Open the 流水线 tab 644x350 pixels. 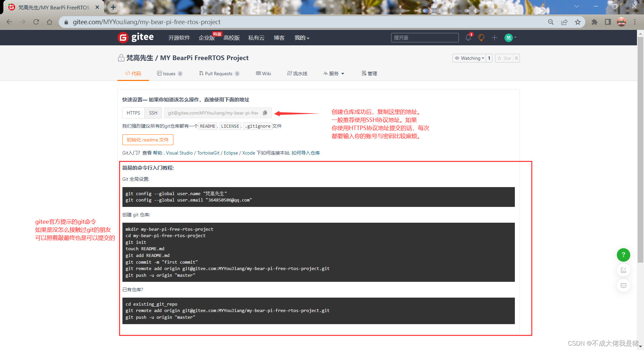coord(297,74)
